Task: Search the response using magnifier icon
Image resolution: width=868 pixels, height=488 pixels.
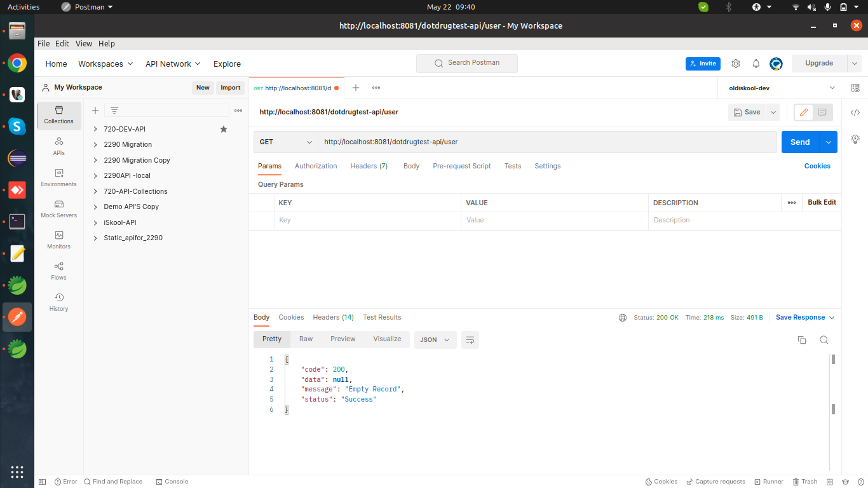Action: [x=824, y=340]
